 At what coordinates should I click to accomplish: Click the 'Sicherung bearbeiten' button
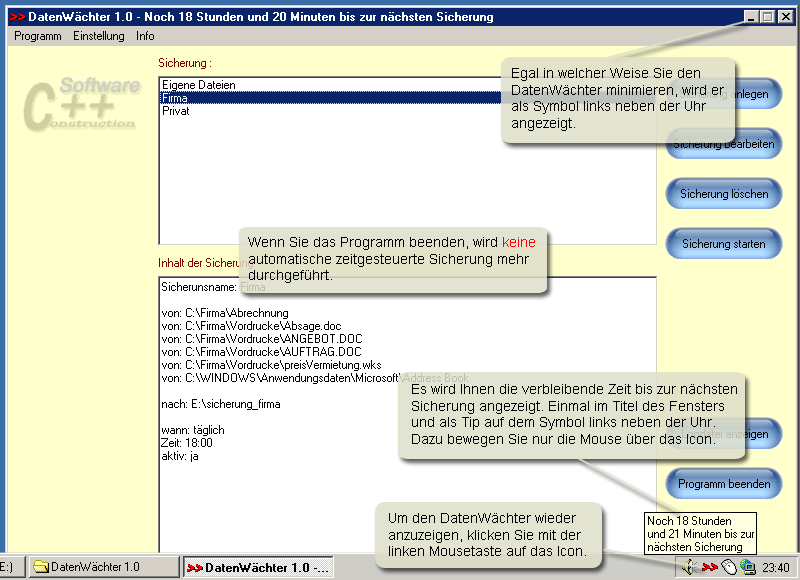click(724, 144)
